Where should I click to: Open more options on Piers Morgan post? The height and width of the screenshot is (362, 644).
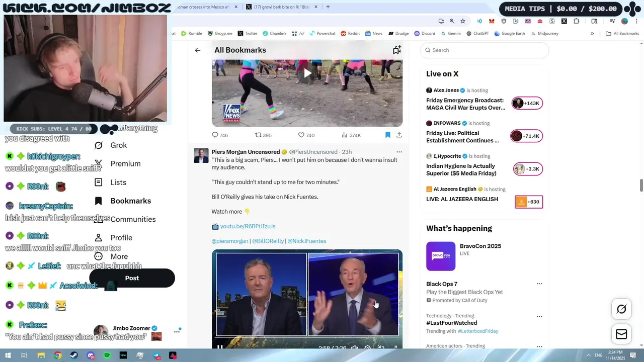tap(399, 152)
